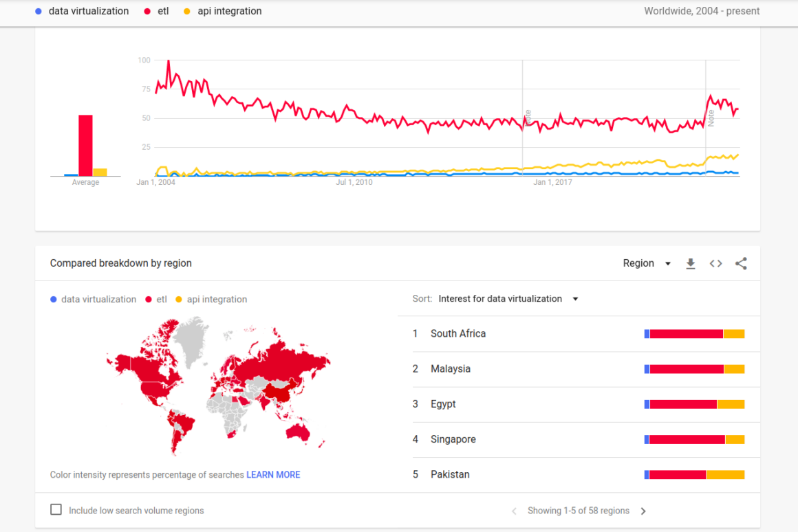
Task: Click the Pakistan region row
Action: coord(450,475)
